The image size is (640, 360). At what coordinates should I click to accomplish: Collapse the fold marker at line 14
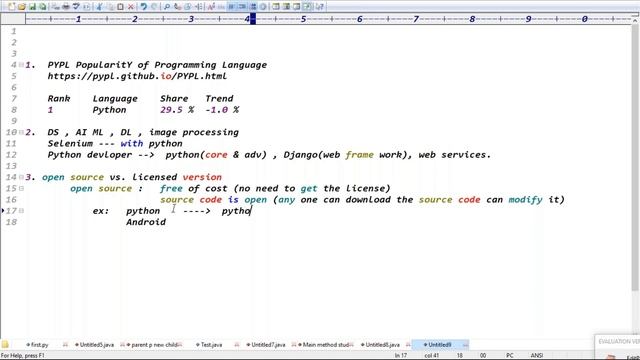[x=21, y=177]
